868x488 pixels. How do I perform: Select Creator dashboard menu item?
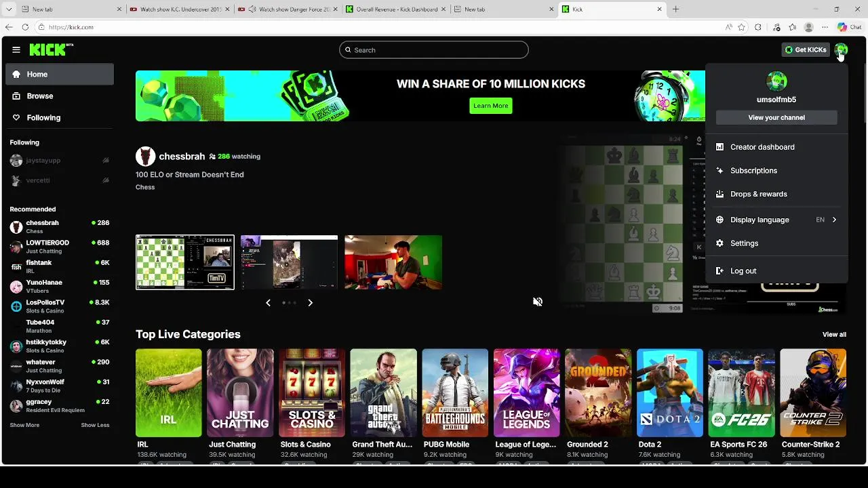pos(776,147)
